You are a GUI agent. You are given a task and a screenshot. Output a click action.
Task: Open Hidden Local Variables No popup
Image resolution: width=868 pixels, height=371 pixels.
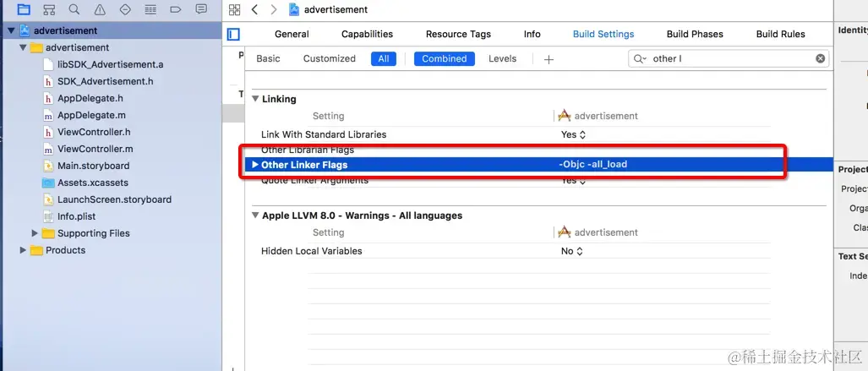pyautogui.click(x=572, y=251)
